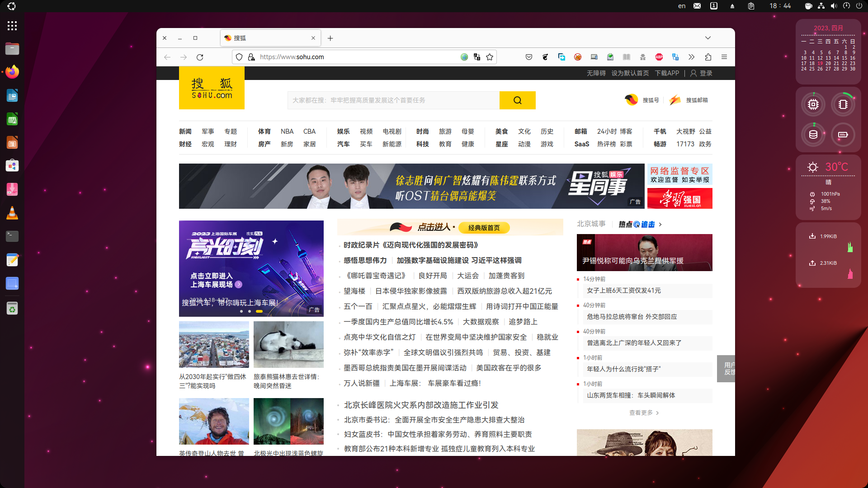The image size is (868, 488).
Task: Open the GNOME Shell integration extension
Action: pyautogui.click(x=545, y=57)
